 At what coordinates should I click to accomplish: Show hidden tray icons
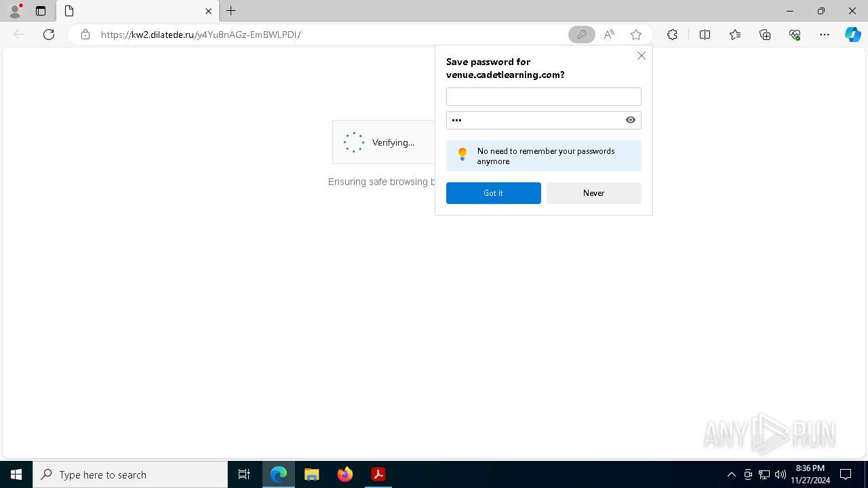click(731, 474)
